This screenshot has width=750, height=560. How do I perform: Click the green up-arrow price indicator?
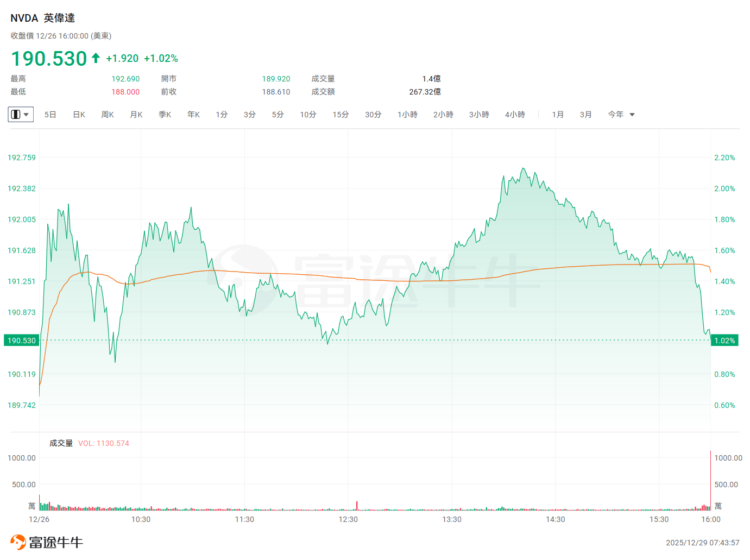pos(96,58)
